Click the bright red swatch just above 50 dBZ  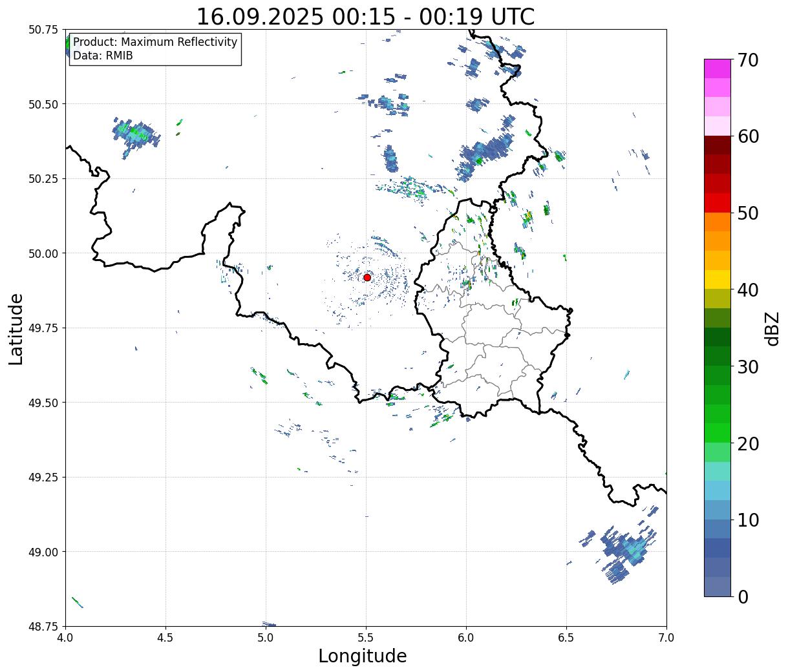[x=718, y=203]
